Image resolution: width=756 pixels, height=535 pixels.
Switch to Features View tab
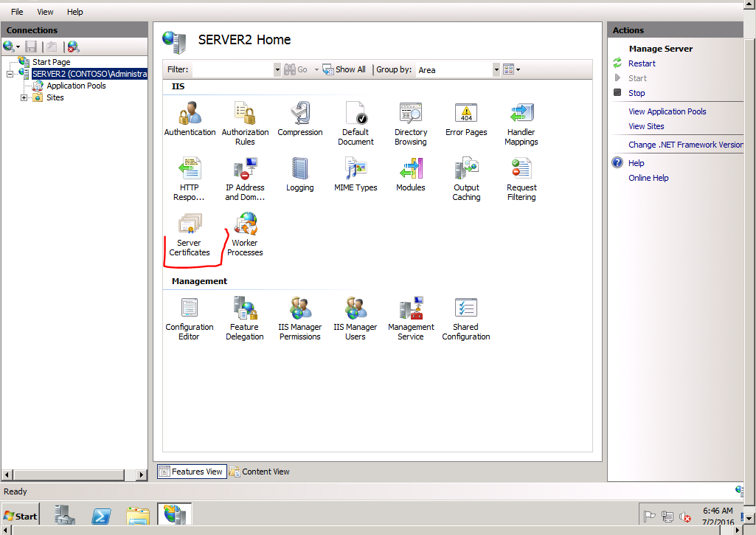point(191,472)
